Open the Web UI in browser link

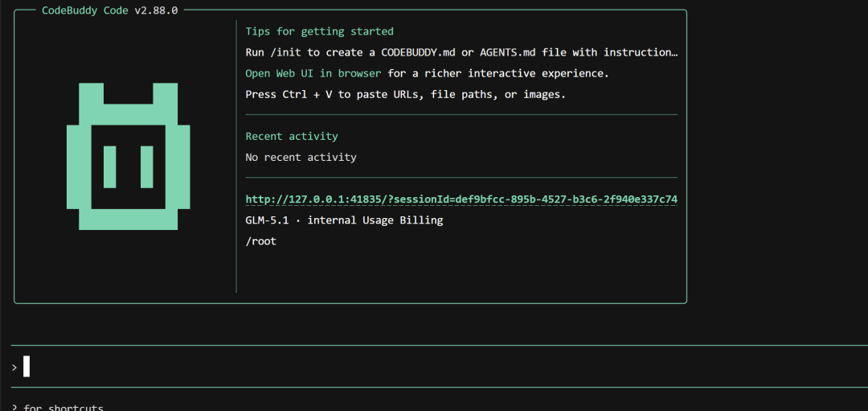[313, 73]
